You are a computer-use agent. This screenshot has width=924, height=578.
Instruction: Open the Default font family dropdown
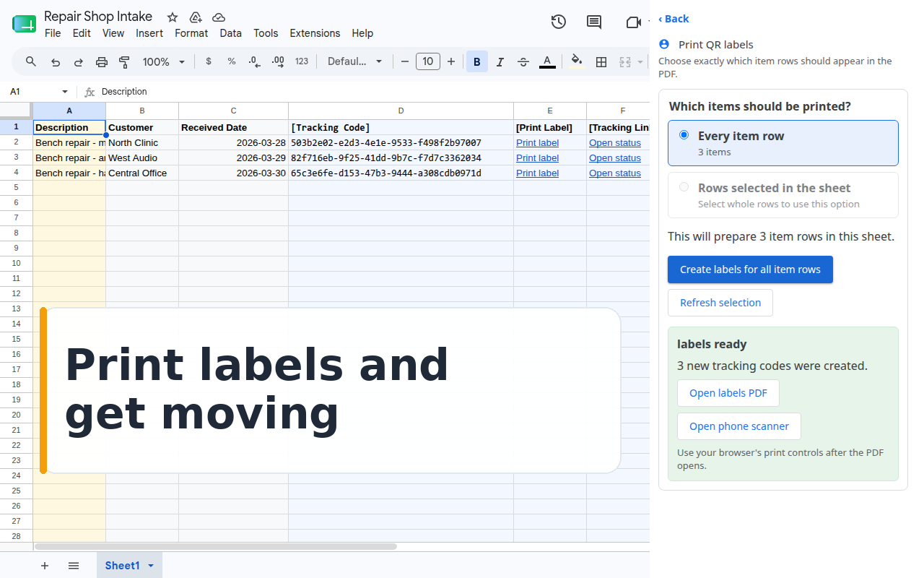[x=354, y=61]
